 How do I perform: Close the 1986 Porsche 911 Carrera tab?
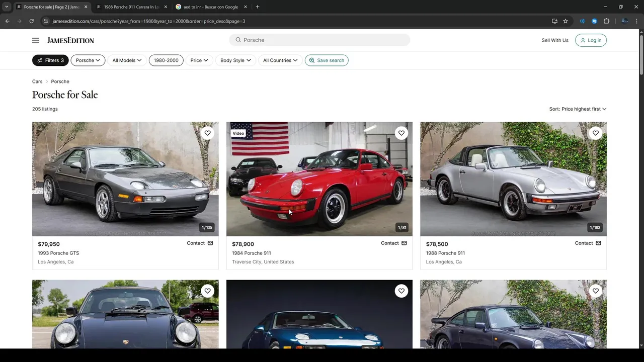[166, 7]
